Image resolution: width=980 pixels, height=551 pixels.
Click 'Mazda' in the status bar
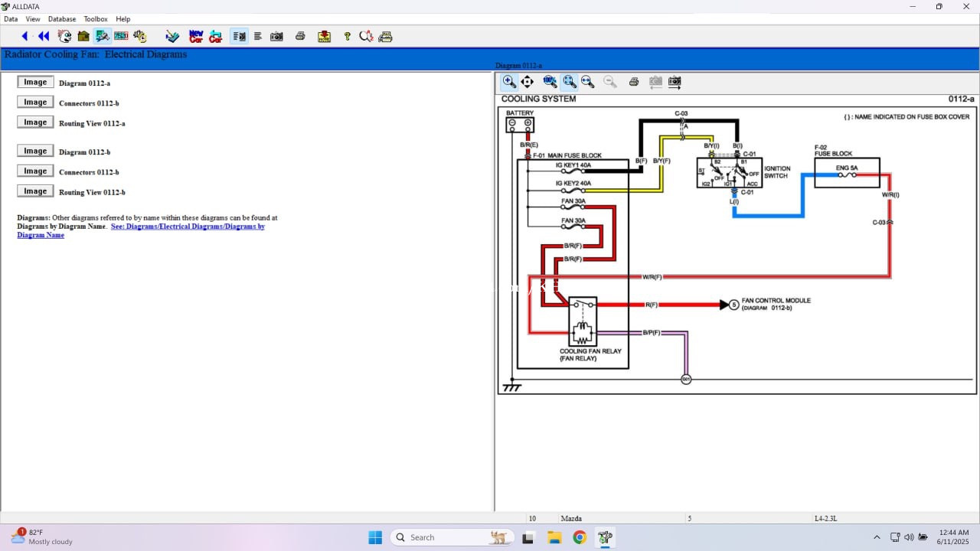click(x=571, y=518)
